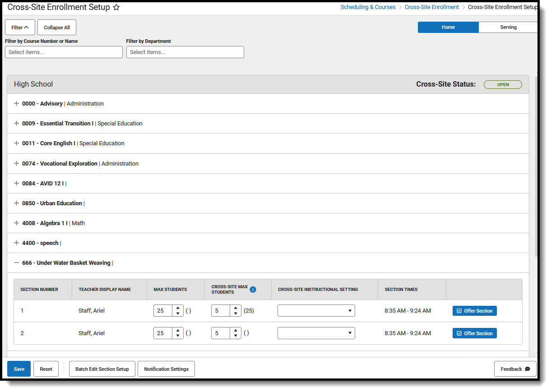Open Notification Settings
The image size is (551, 392).
[x=166, y=369]
